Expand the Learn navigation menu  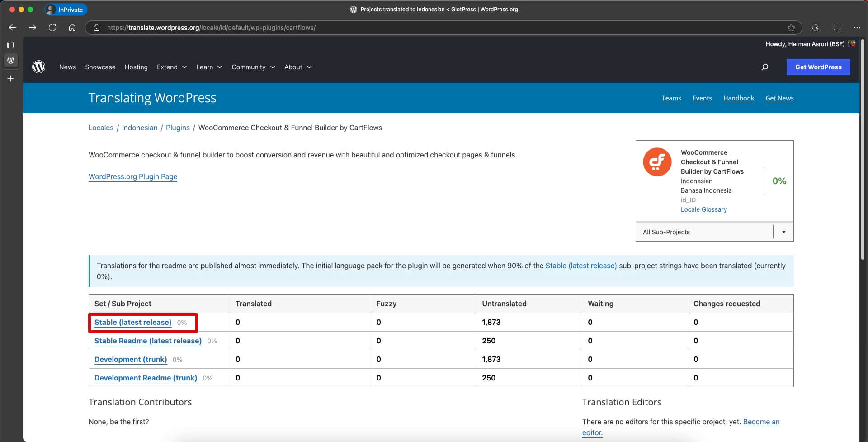(209, 67)
